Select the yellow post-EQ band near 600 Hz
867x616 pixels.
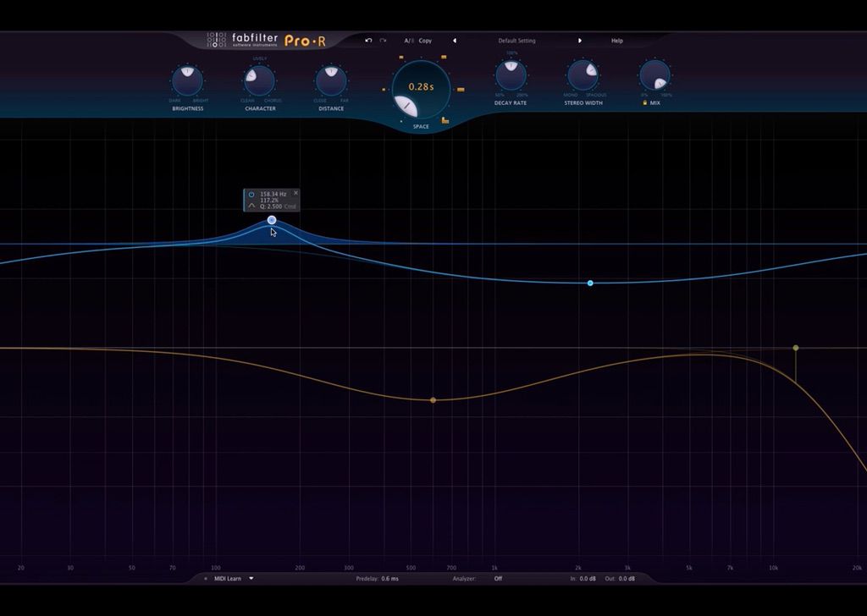pos(433,400)
